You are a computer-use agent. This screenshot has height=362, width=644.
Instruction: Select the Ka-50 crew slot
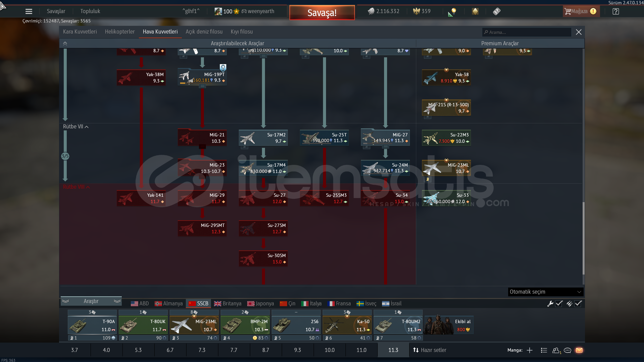347,325
